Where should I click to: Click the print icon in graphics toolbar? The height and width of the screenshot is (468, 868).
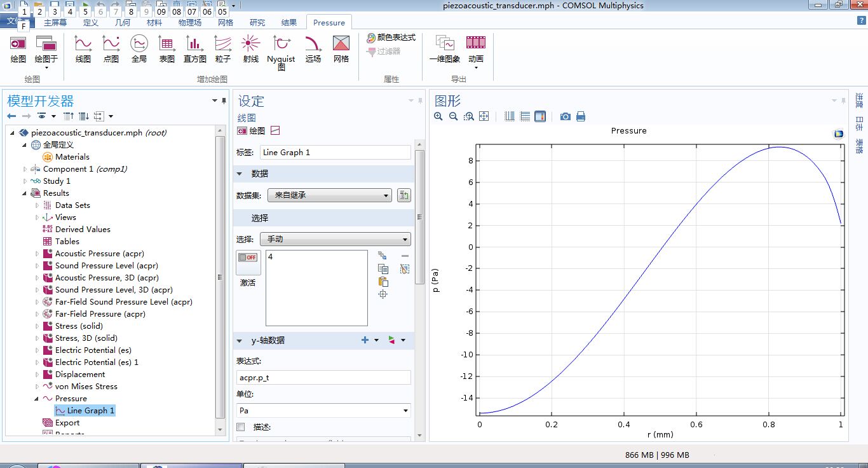tap(580, 116)
